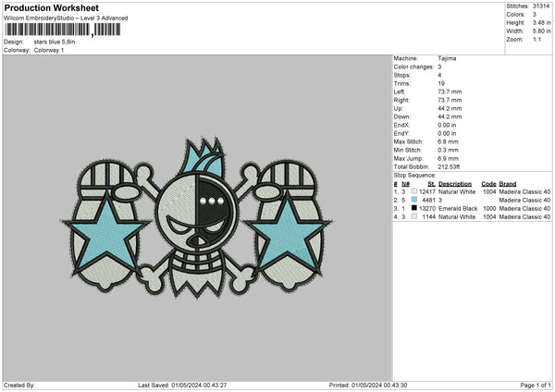Select the 'Production Worksheet' title
The image size is (555, 392).
pyautogui.click(x=52, y=7)
